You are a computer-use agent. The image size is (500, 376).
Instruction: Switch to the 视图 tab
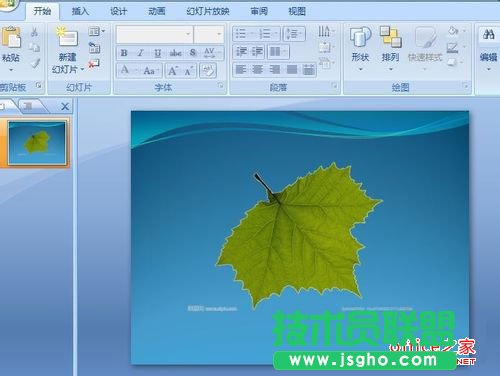click(297, 11)
